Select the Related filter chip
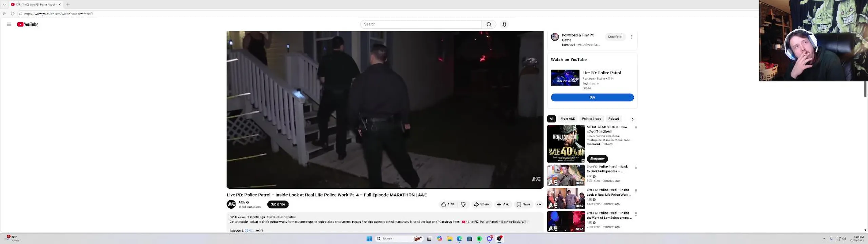The height and width of the screenshot is (244, 868). [614, 119]
